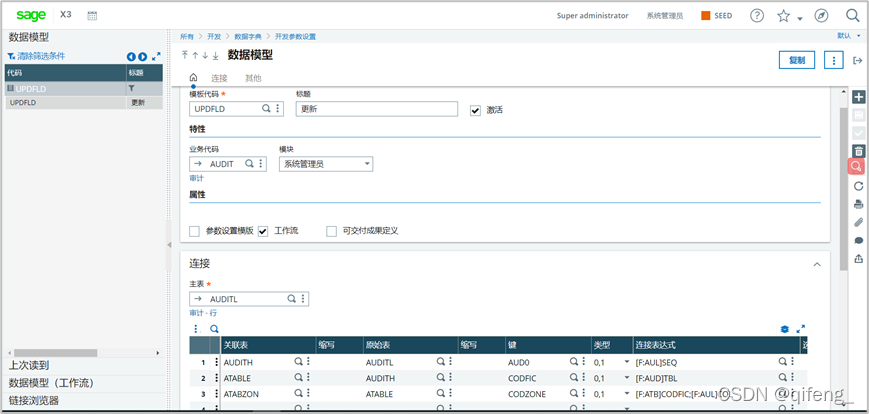Select UPDFLD row in the list
This screenshot has width=869, height=414.
point(83,103)
